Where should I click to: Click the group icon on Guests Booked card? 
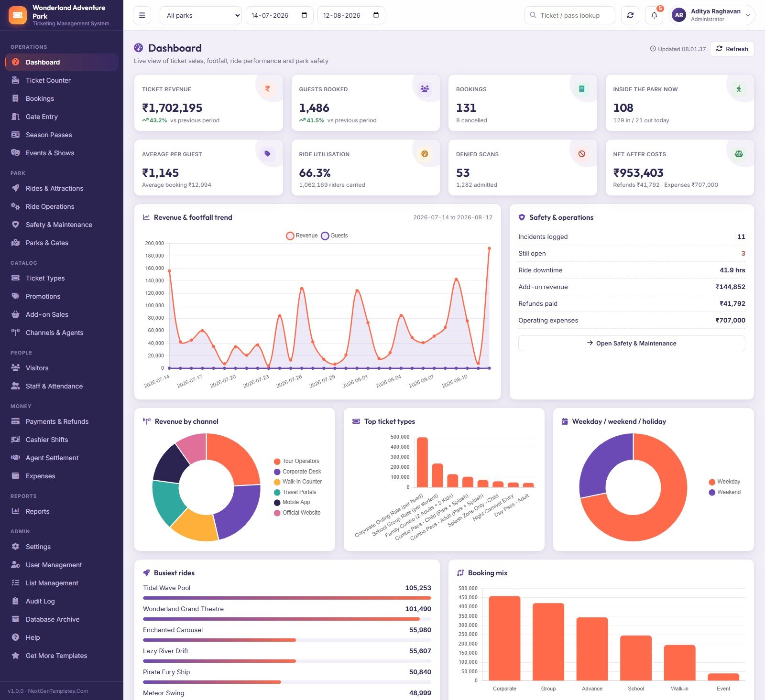tap(425, 89)
